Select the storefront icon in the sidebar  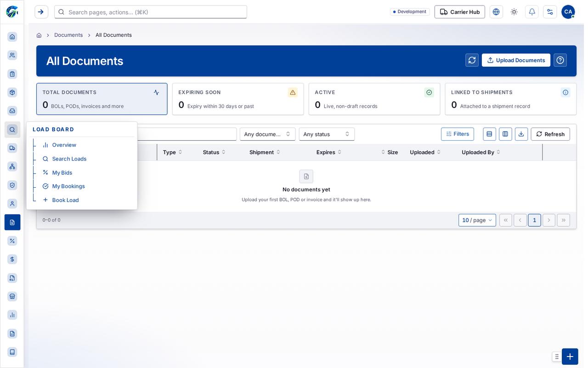click(12, 296)
